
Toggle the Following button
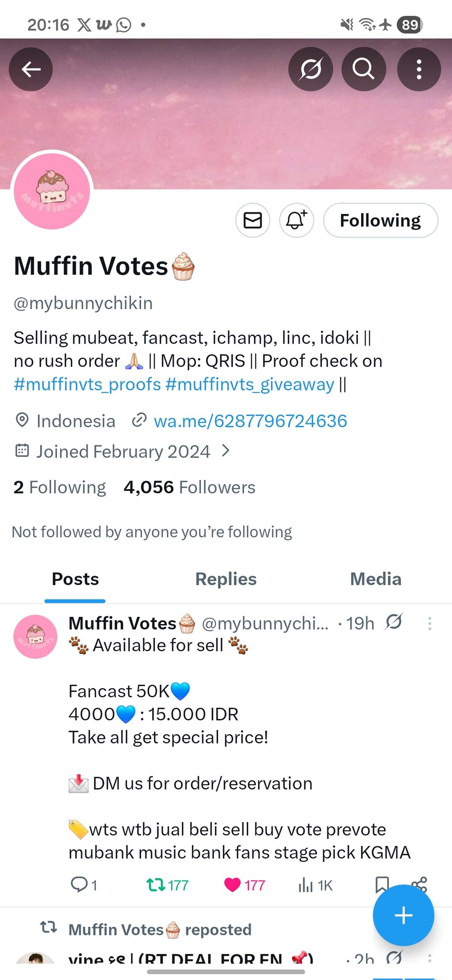(380, 221)
